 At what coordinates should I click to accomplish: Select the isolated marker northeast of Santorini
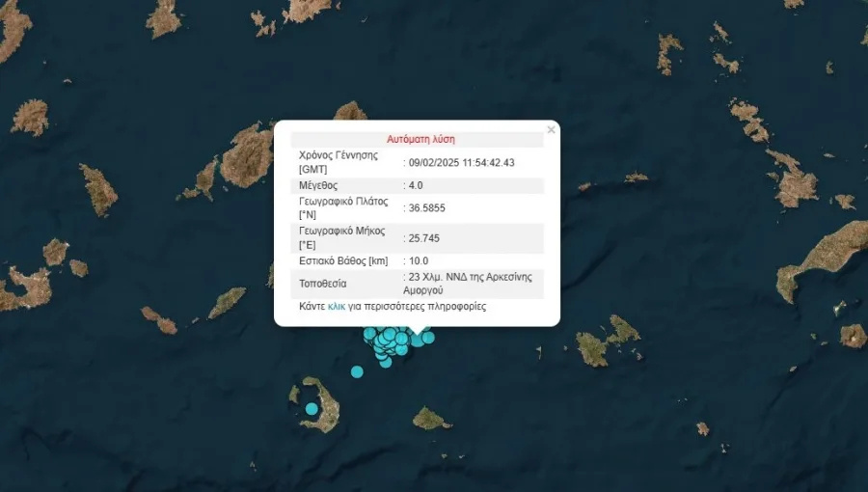358,371
